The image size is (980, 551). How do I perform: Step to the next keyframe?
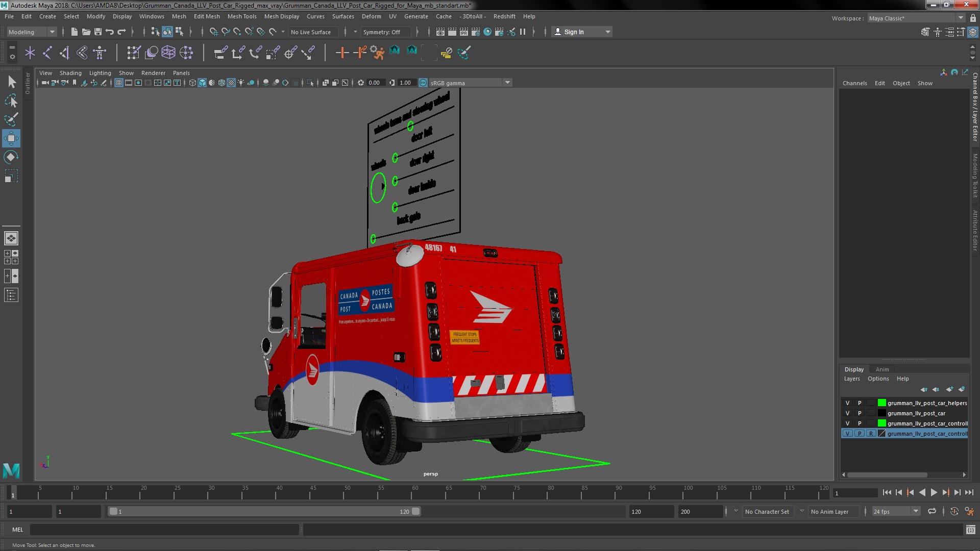click(x=945, y=492)
